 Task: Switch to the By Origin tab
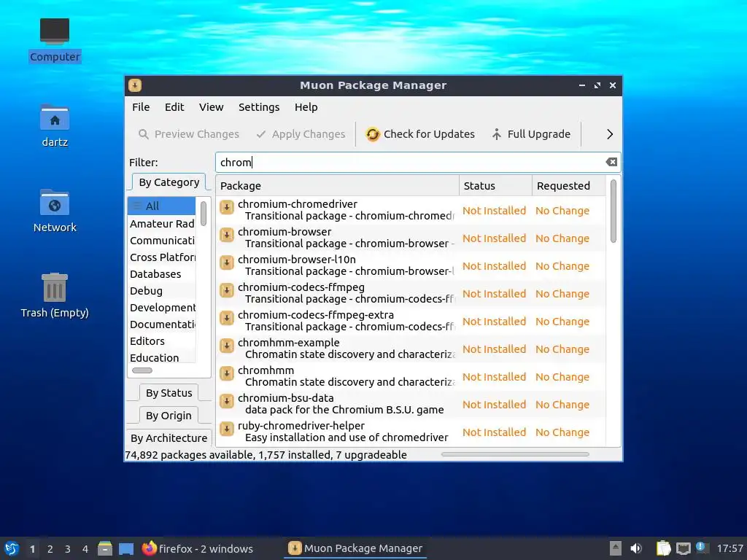tap(169, 415)
